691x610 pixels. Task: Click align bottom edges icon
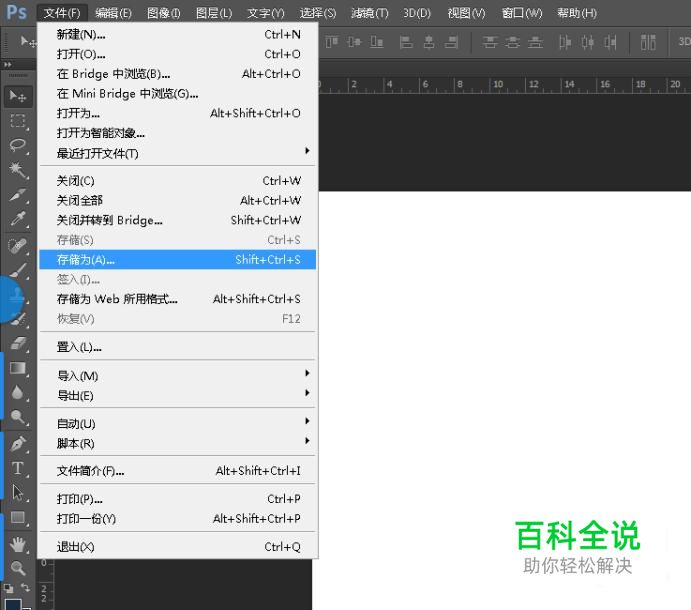tap(376, 42)
